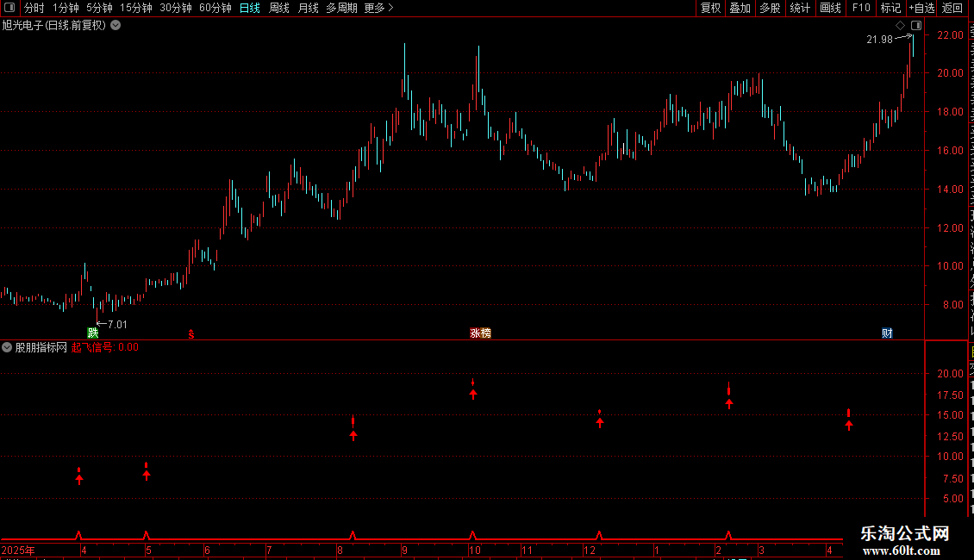Open the 统计 statistics tool
974x560 pixels.
[800, 8]
